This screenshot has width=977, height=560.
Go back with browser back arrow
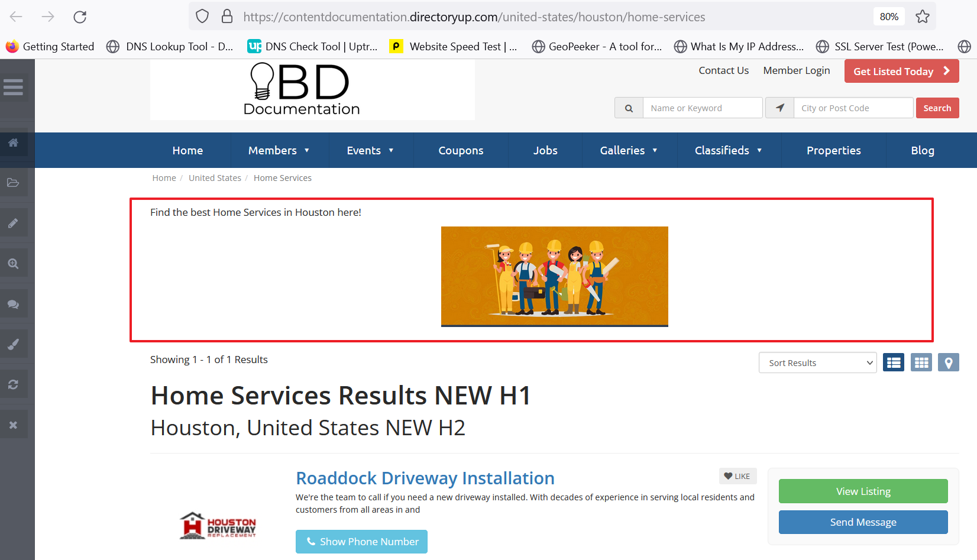coord(16,17)
